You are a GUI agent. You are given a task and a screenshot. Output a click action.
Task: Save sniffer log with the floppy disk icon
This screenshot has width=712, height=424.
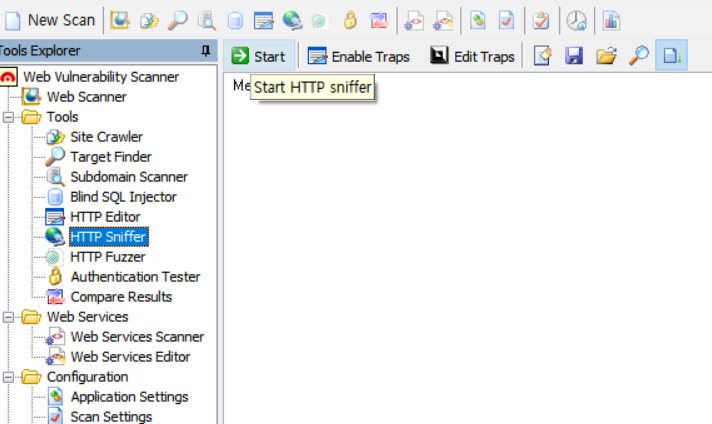click(x=574, y=56)
